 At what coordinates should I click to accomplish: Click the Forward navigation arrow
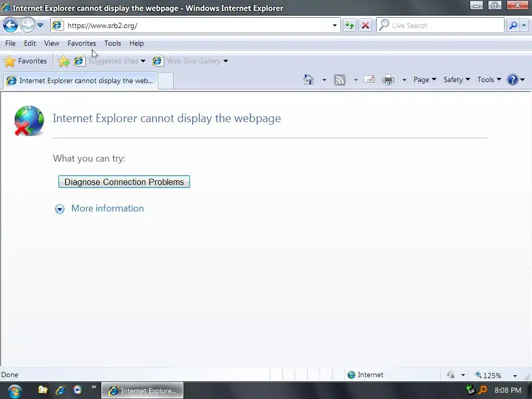(27, 25)
